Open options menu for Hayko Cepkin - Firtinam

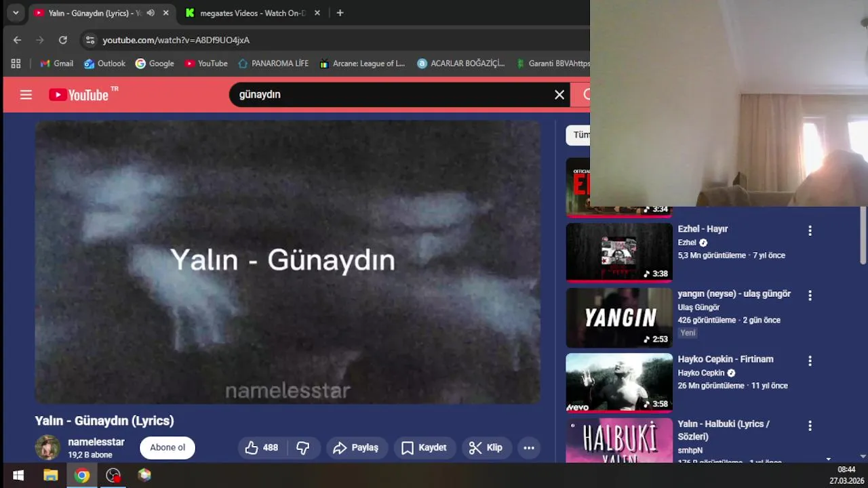coord(810,361)
